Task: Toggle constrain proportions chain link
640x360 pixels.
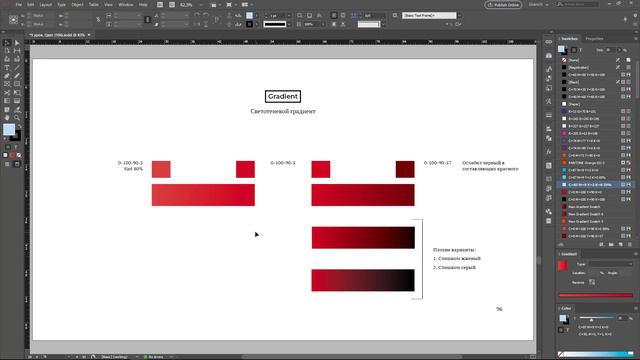Action: tap(98, 20)
